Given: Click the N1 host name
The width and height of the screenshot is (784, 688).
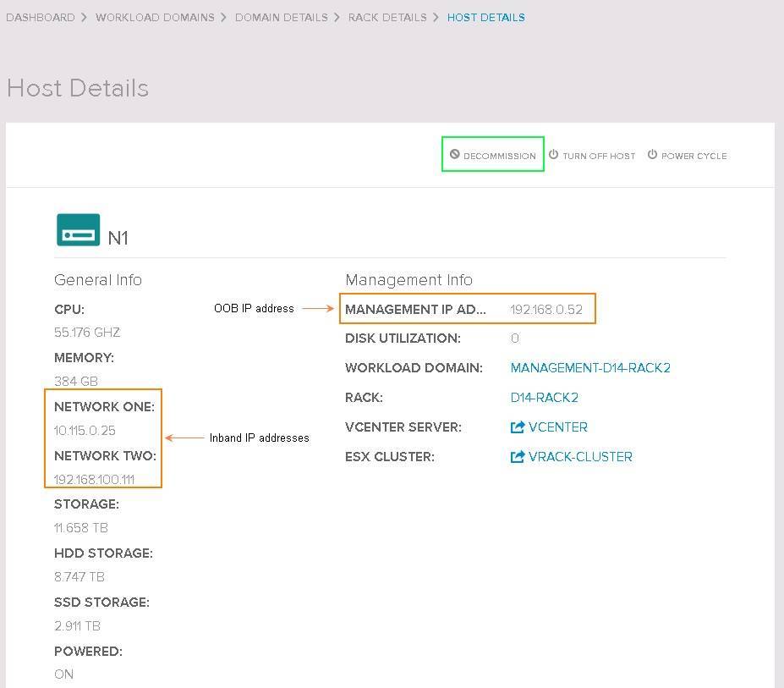Looking at the screenshot, I should (118, 238).
